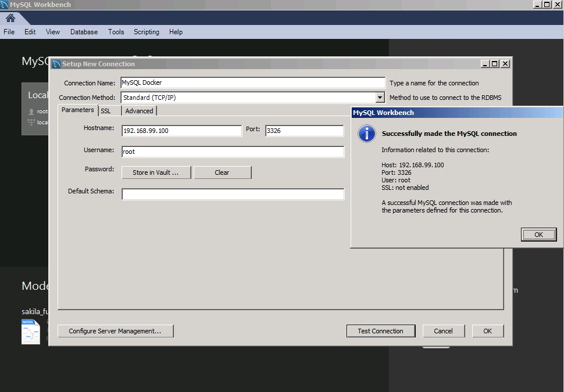Click the network host icon on Local tile
The image size is (564, 392).
tap(31, 122)
